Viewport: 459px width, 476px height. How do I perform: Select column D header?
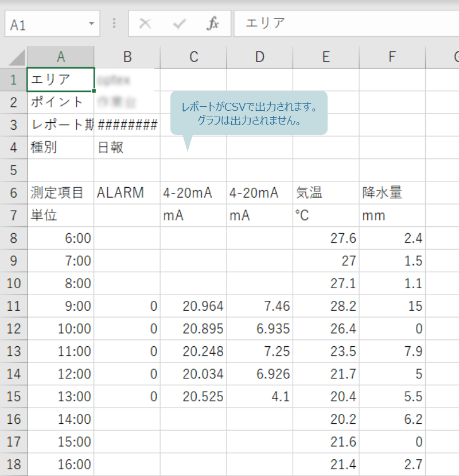(260, 57)
